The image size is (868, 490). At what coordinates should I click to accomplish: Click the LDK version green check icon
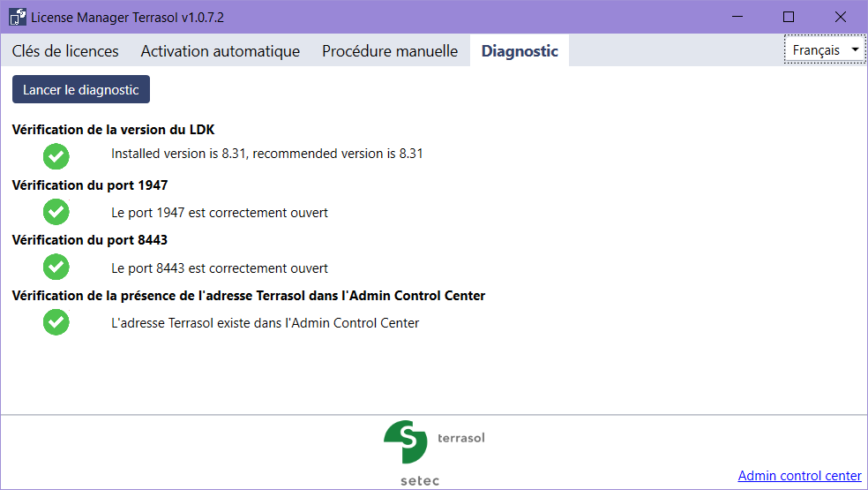(56, 156)
